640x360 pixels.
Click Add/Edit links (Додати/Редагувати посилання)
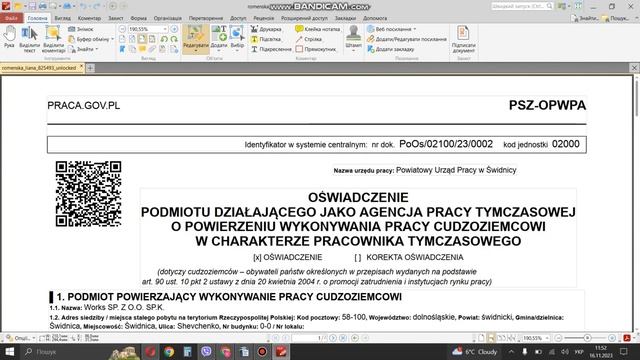click(407, 39)
